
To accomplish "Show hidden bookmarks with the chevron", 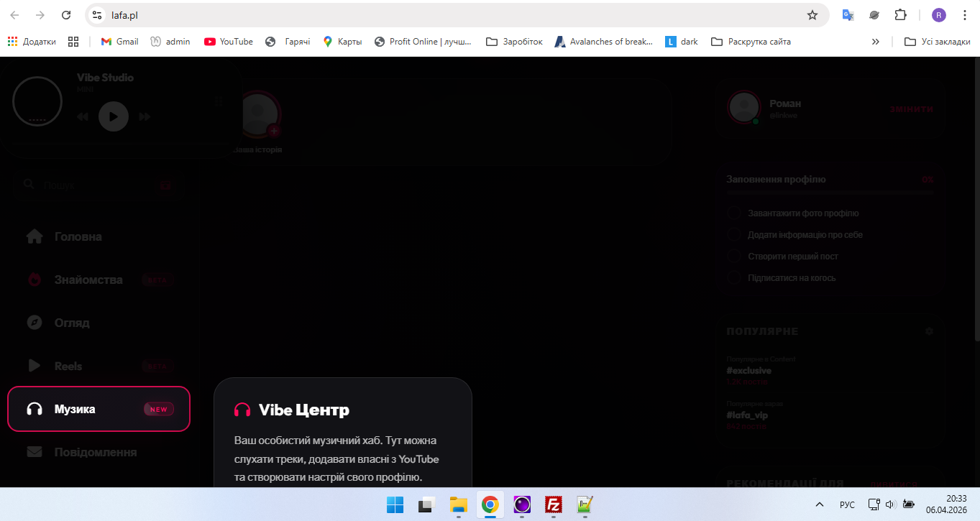I will pyautogui.click(x=875, y=42).
